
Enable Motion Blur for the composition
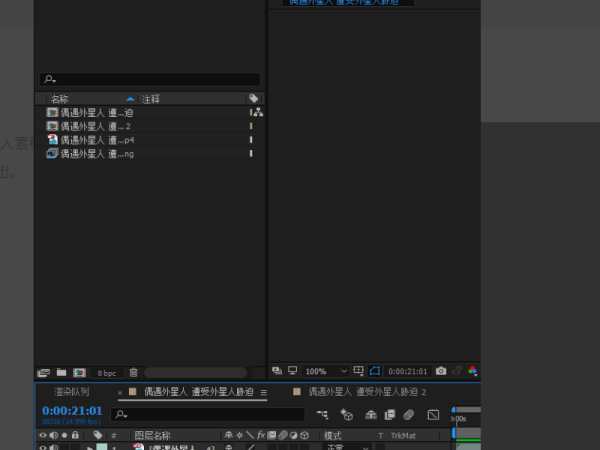click(408, 414)
